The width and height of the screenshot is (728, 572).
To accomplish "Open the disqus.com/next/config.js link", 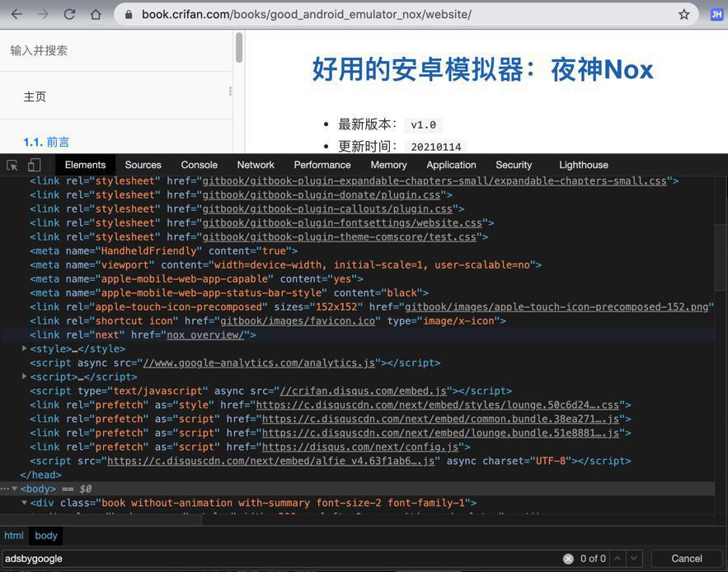I will [360, 447].
